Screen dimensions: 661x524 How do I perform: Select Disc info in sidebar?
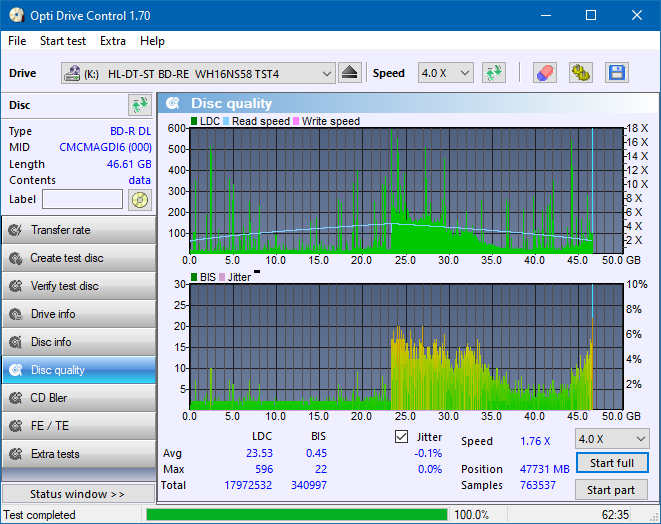click(x=79, y=342)
